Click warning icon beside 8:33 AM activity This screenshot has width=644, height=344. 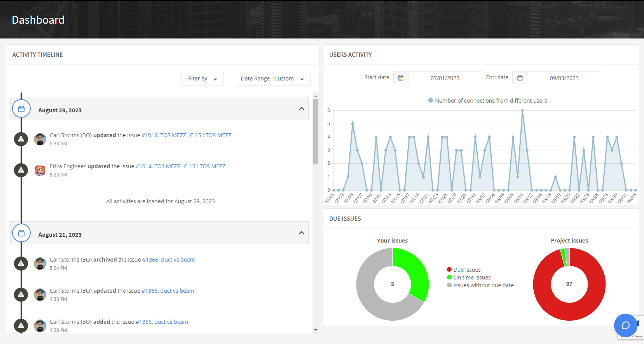tap(21, 139)
